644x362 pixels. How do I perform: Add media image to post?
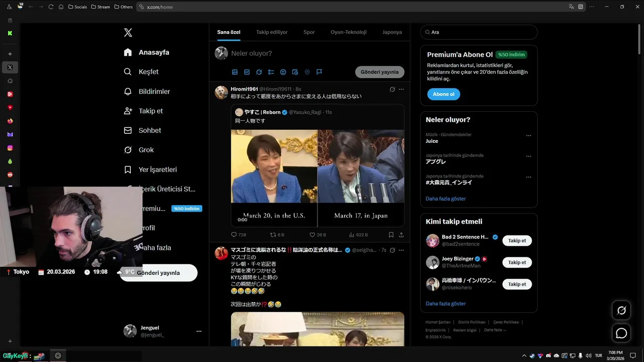pyautogui.click(x=234, y=72)
